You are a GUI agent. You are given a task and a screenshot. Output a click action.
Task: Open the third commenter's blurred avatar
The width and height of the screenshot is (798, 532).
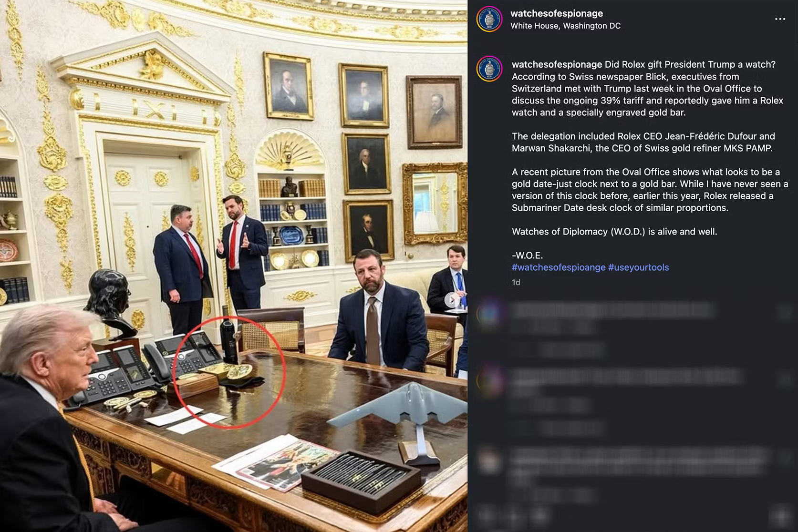click(x=489, y=461)
